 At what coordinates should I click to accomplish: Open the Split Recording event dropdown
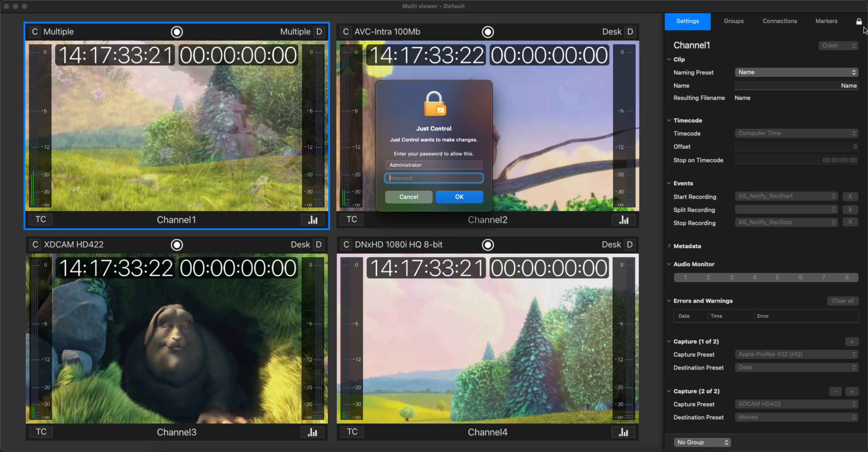786,210
